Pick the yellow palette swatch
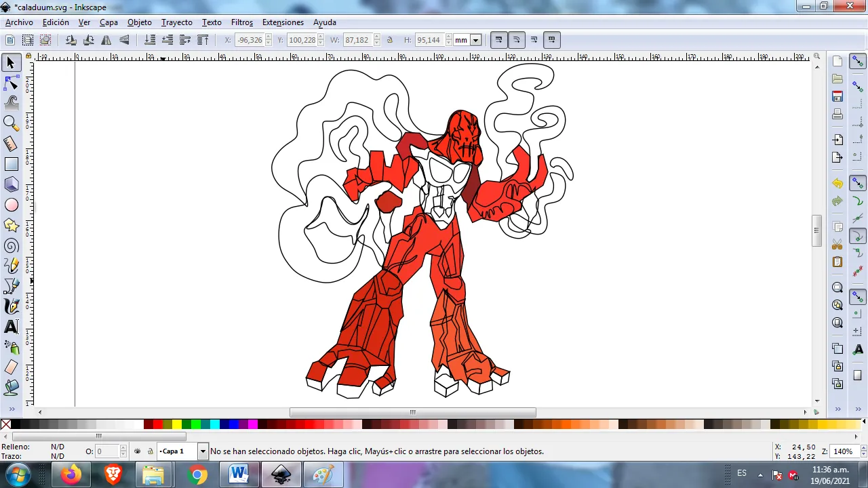Image resolution: width=868 pixels, height=488 pixels. (x=177, y=424)
